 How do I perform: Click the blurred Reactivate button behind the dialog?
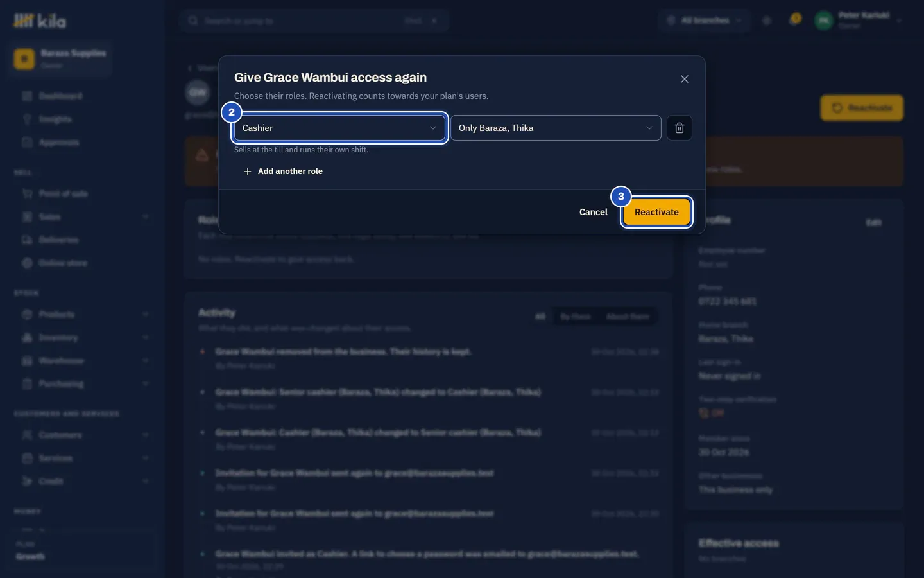[862, 108]
